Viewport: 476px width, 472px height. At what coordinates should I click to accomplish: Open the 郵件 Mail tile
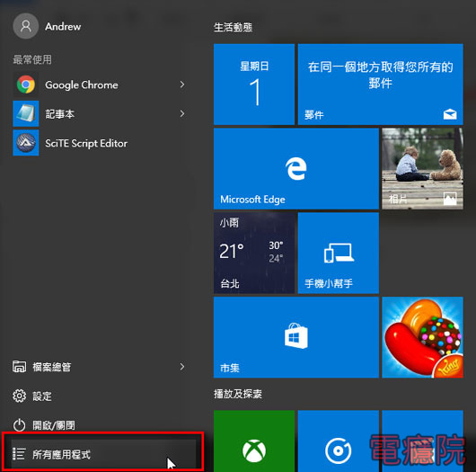[x=381, y=85]
